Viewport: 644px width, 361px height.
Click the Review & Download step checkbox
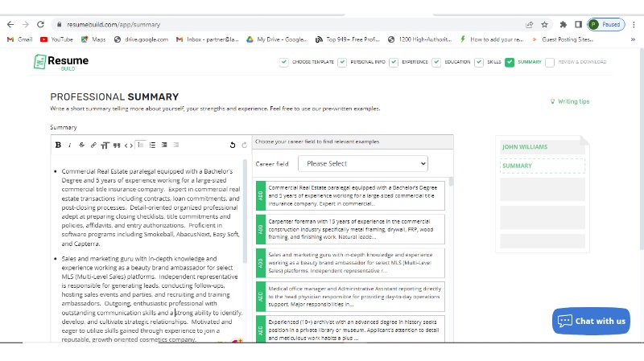tap(550, 62)
